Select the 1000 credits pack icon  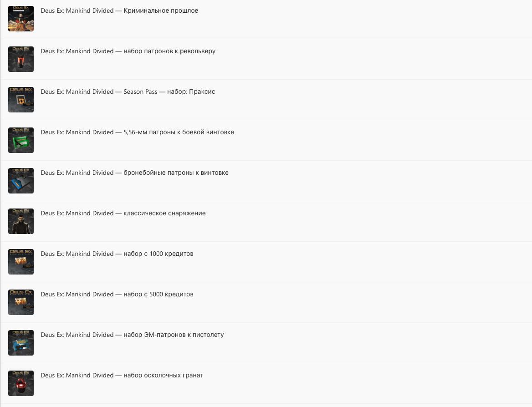coord(20,262)
